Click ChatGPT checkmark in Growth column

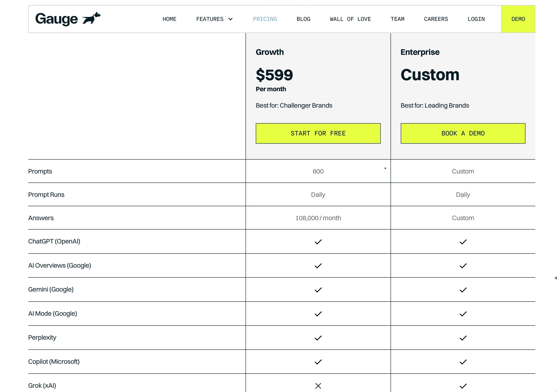coord(318,242)
